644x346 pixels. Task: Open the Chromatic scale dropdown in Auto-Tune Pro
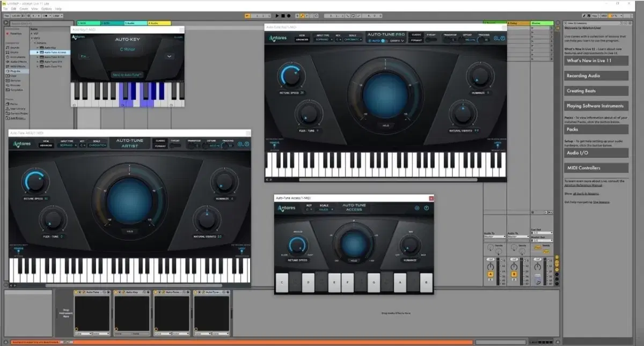coord(353,40)
